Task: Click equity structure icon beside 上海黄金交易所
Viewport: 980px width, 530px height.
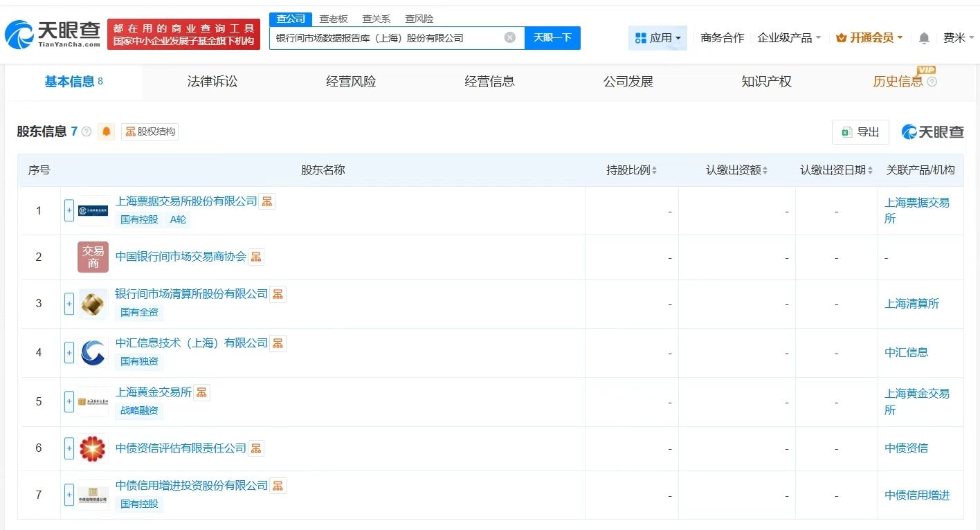Action: [x=201, y=392]
